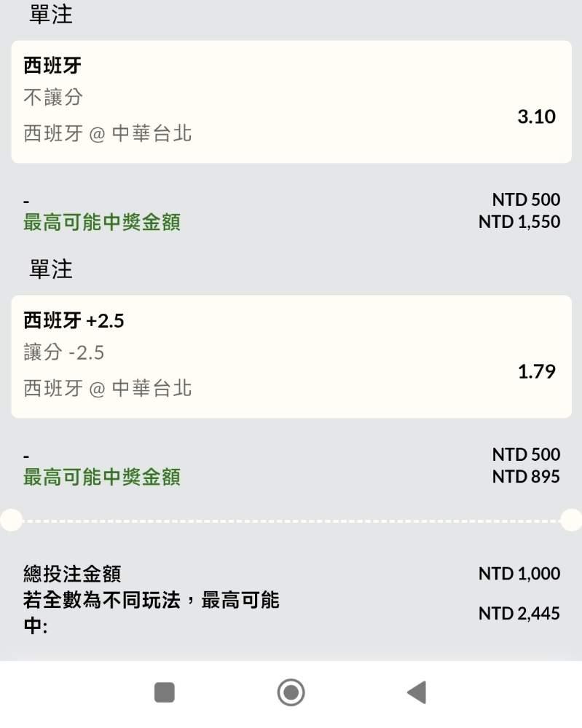Click the NTD 1,000 total stake amount
The image size is (582, 728).
(519, 574)
